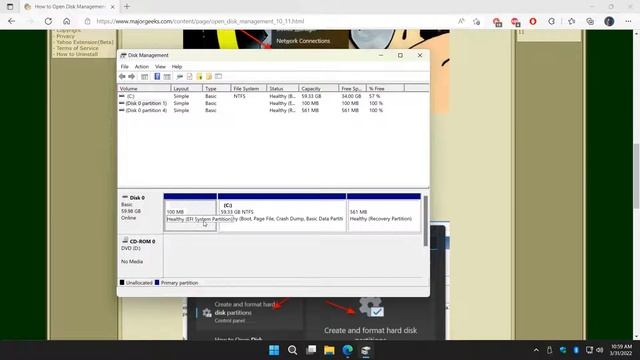Select the 100 MB EFI System Partition block
This screenshot has height=360, width=640.
tap(190, 213)
